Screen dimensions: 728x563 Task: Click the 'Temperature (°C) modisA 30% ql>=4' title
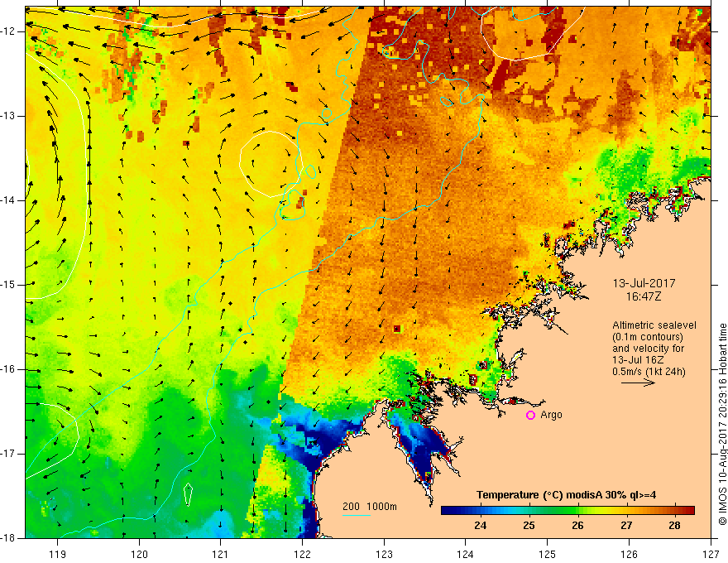coord(567,495)
